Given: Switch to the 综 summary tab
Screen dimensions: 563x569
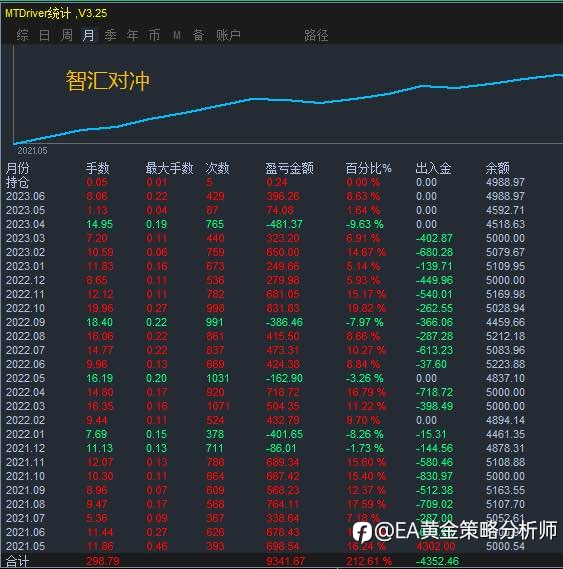Looking at the screenshot, I should click(x=23, y=35).
